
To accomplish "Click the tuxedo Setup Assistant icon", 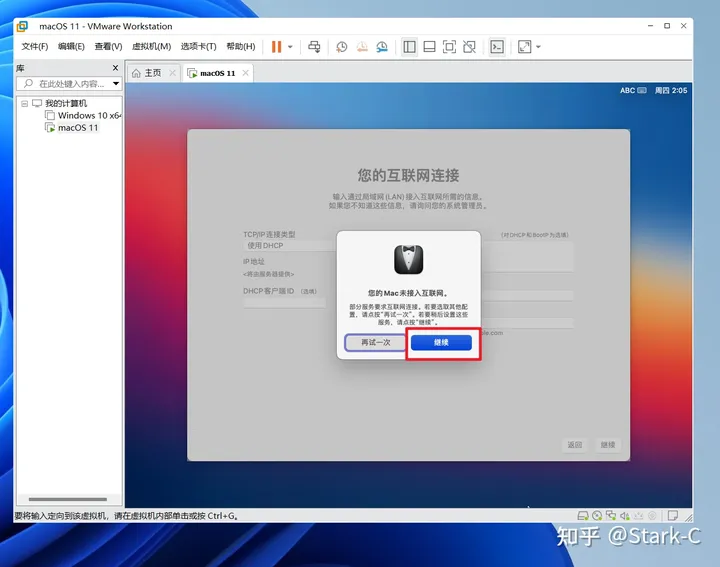I will pyautogui.click(x=409, y=259).
